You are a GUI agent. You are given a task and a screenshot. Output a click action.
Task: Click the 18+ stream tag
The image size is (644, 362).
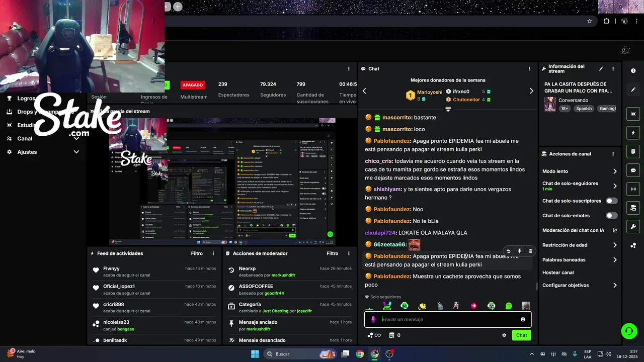click(565, 109)
